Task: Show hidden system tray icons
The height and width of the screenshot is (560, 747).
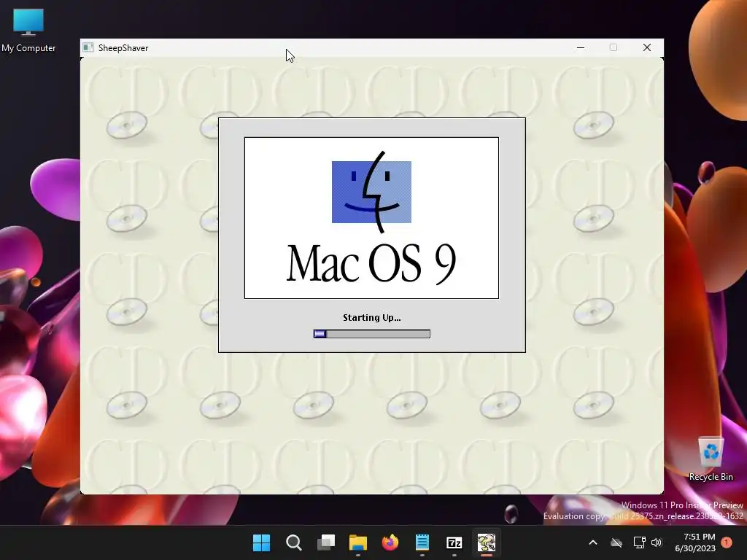Action: pos(593,542)
